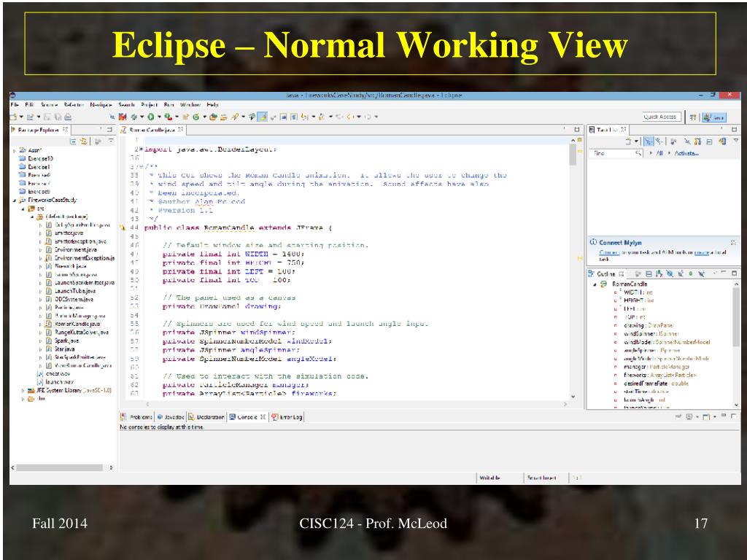Click the Print icon in main toolbar
Viewport: 747px width, 560px height.
[x=68, y=117]
